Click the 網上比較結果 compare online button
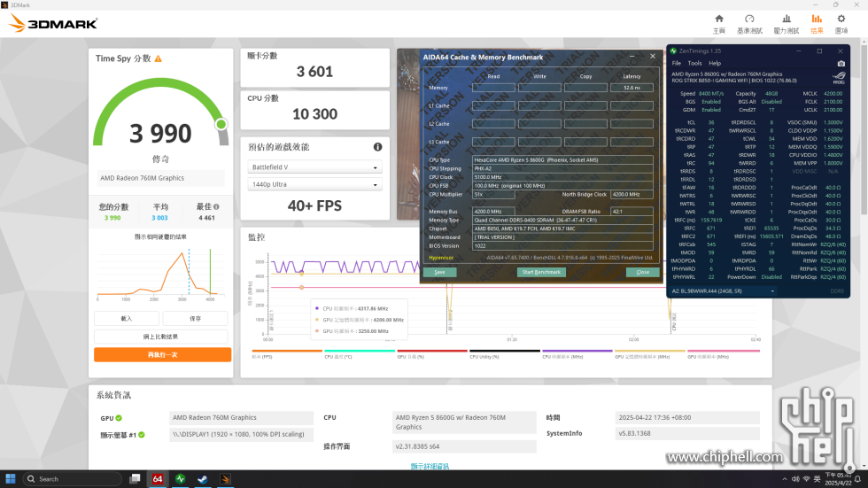 pyautogui.click(x=160, y=337)
